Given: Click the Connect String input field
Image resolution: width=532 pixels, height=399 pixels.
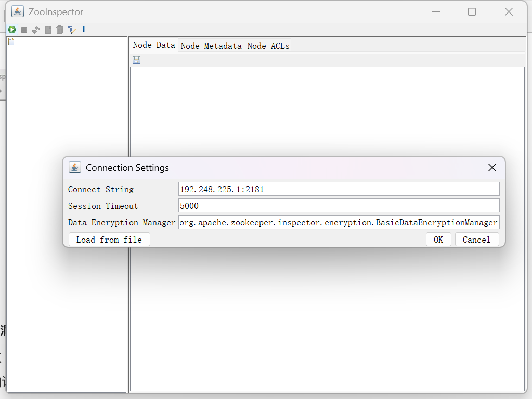Looking at the screenshot, I should coord(339,189).
